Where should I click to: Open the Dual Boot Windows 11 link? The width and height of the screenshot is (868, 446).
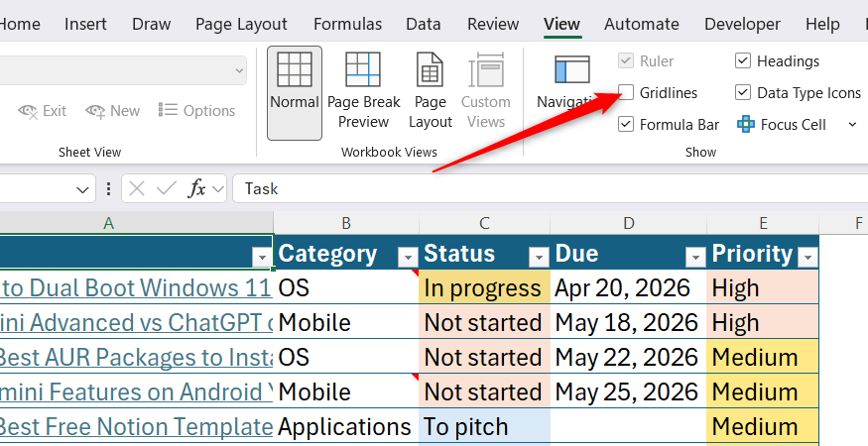[136, 287]
